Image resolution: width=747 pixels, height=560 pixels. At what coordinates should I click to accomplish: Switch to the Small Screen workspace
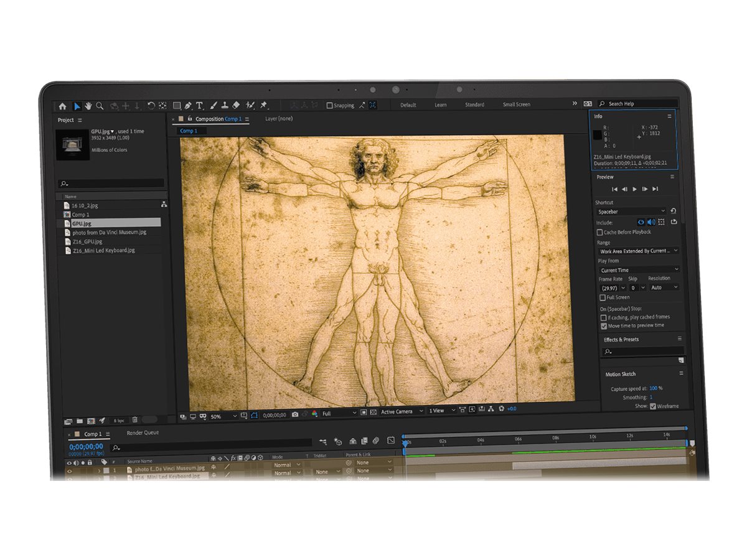(517, 105)
